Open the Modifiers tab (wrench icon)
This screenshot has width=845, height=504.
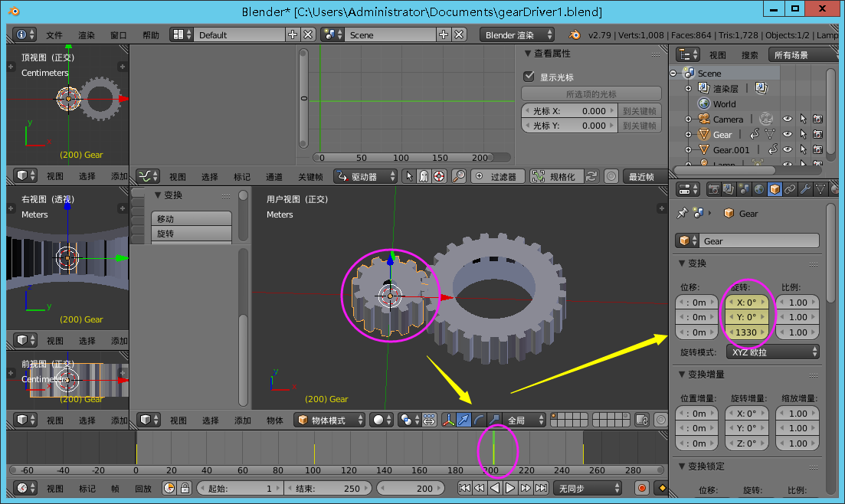point(805,189)
